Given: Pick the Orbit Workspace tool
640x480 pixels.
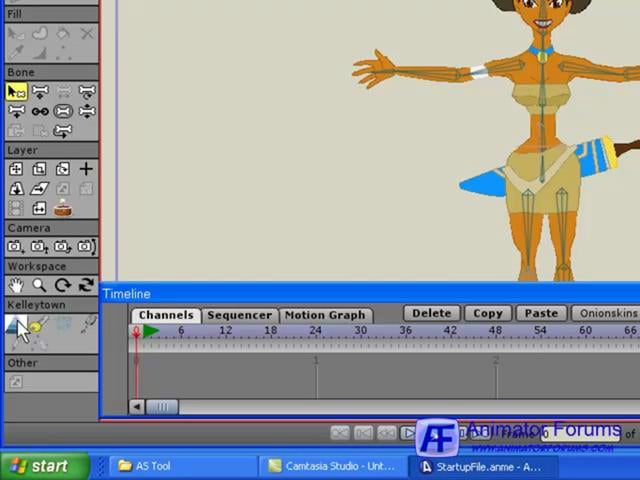Looking at the screenshot, I should tap(87, 285).
